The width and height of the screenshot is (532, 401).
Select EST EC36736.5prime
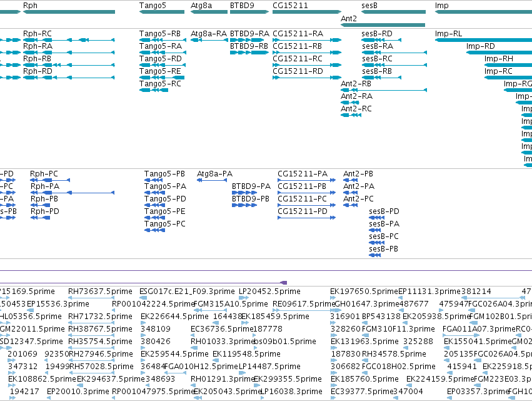tap(194, 335)
